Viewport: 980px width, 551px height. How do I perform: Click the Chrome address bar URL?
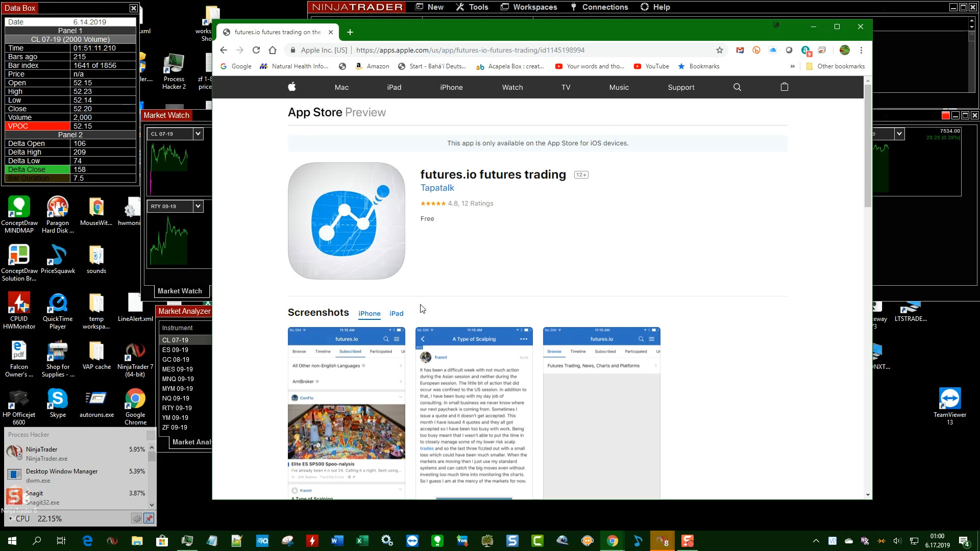[x=470, y=50]
